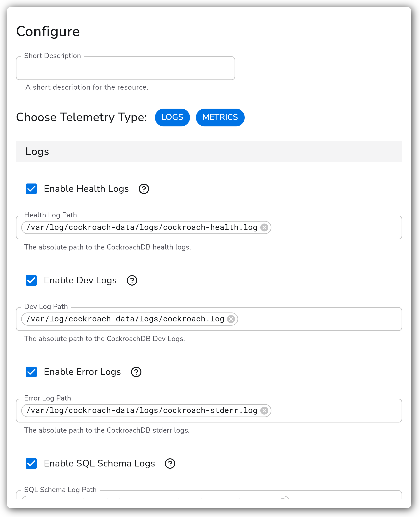Uncheck Enable SQL Schema Logs checkbox

(x=32, y=463)
